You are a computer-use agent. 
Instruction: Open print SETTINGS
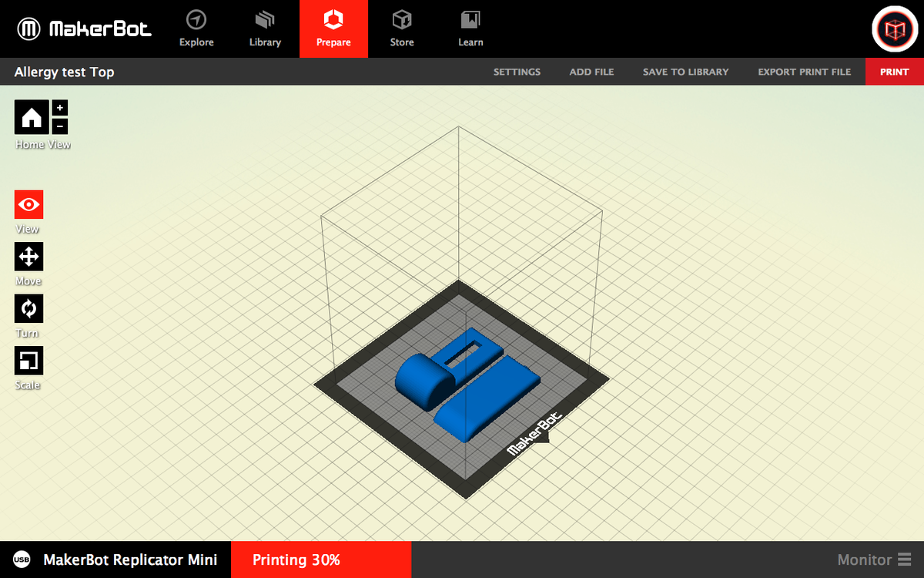pos(517,72)
